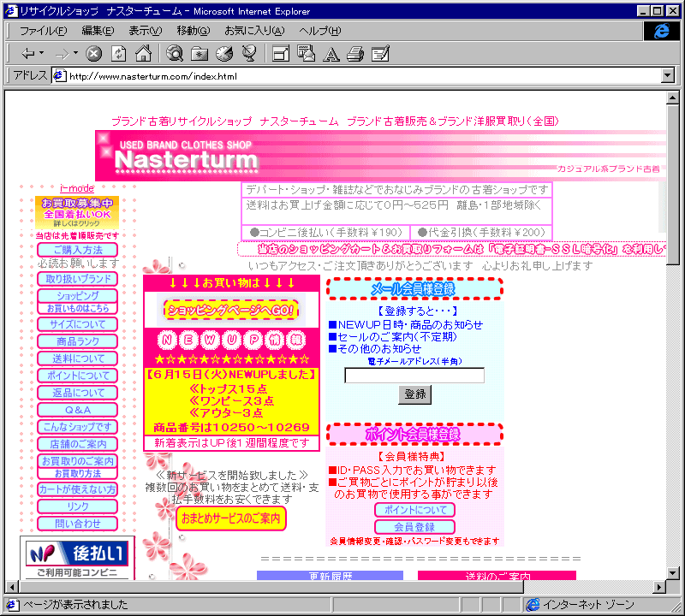Click the ポイントについて sidebar button
Image resolution: width=685 pixels, height=616 pixels.
coord(78,376)
